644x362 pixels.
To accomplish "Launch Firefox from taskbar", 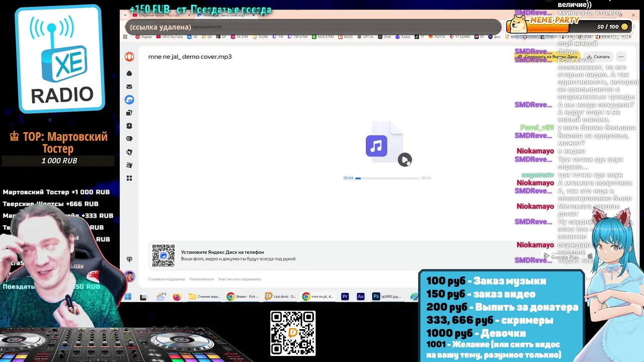I will pyautogui.click(x=177, y=297).
